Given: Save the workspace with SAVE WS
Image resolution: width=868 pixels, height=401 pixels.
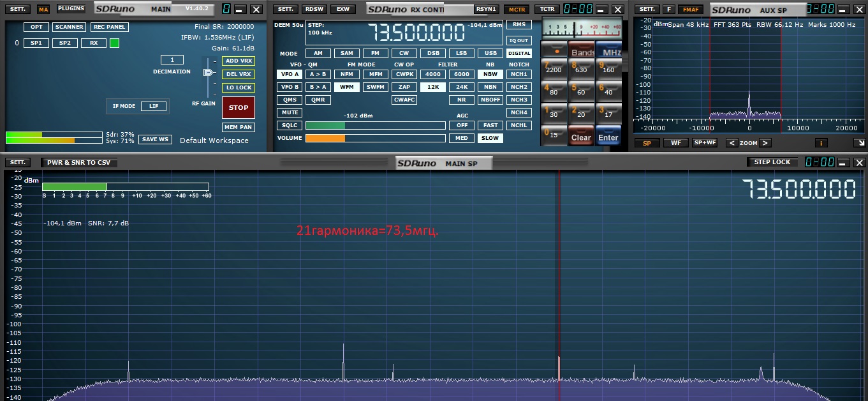Looking at the screenshot, I should pos(156,139).
